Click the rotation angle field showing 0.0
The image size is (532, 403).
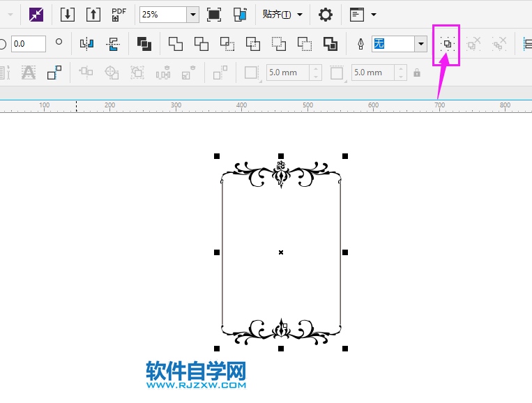[x=29, y=44]
